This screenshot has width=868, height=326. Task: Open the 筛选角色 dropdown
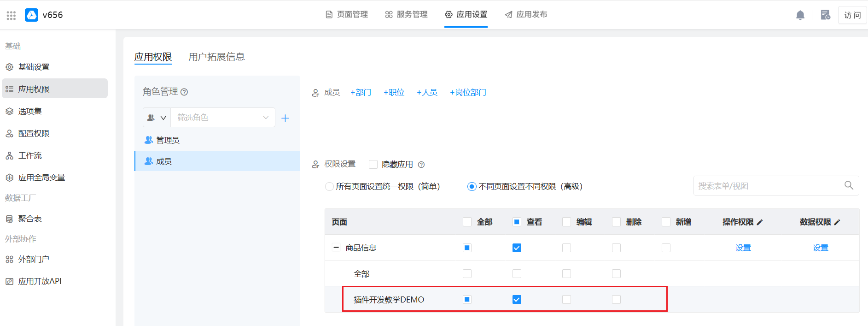(x=222, y=118)
